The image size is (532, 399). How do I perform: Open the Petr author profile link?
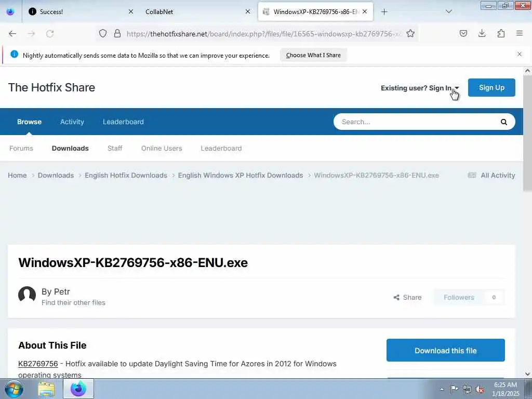[x=62, y=291]
